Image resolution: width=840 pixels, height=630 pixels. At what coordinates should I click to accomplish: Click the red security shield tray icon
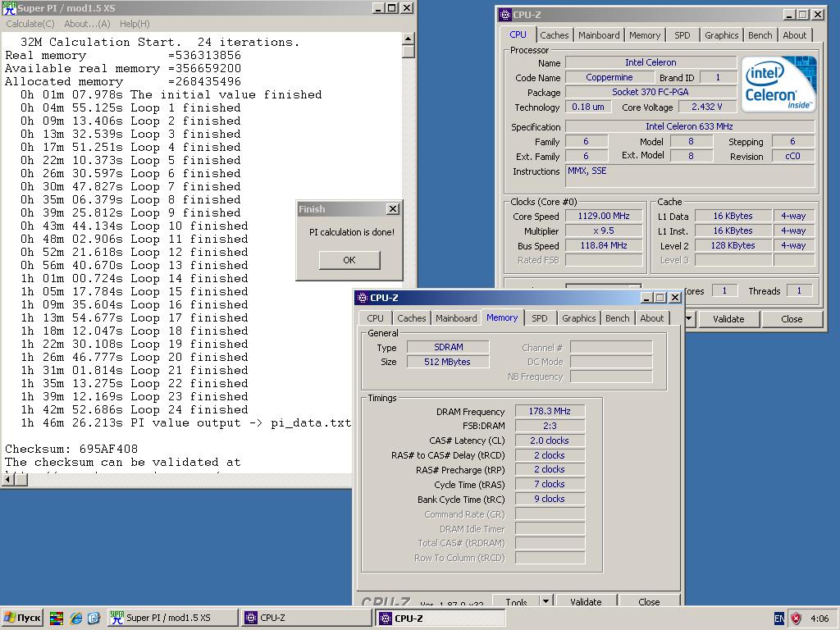(796, 619)
